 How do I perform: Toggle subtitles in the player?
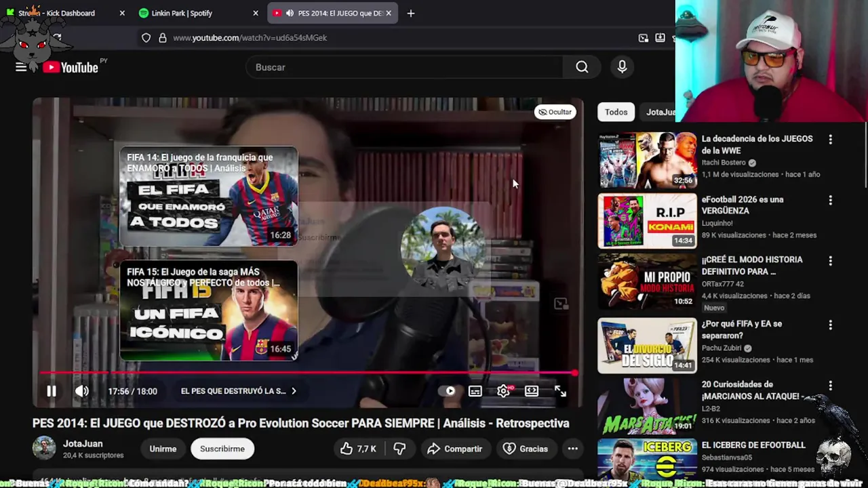tap(475, 391)
